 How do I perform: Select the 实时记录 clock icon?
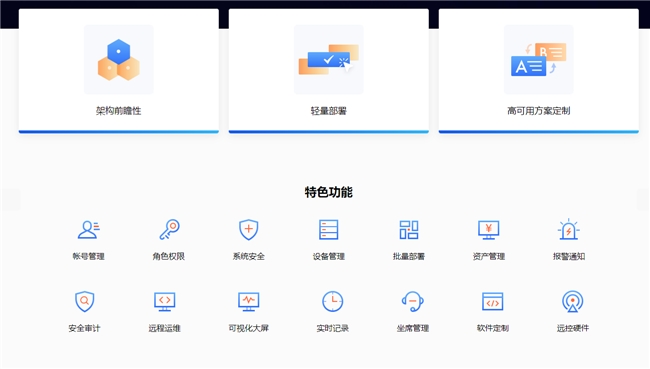tap(332, 301)
